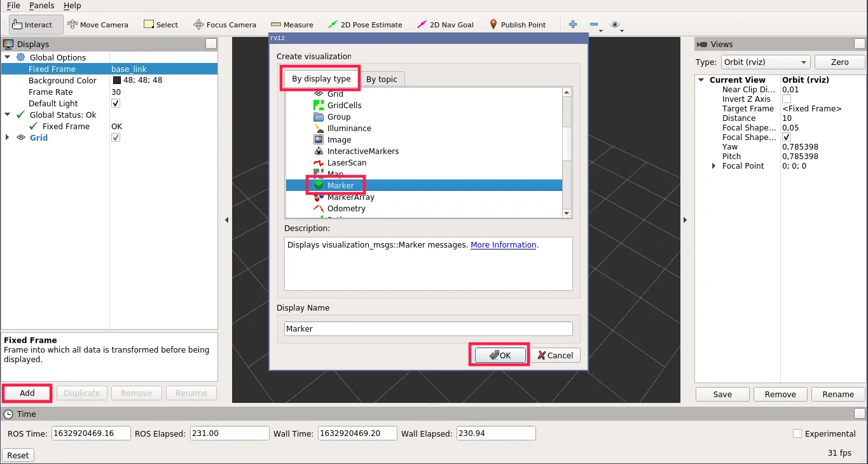Activate the Move Camera tool
This screenshot has width=868, height=464.
click(x=99, y=24)
